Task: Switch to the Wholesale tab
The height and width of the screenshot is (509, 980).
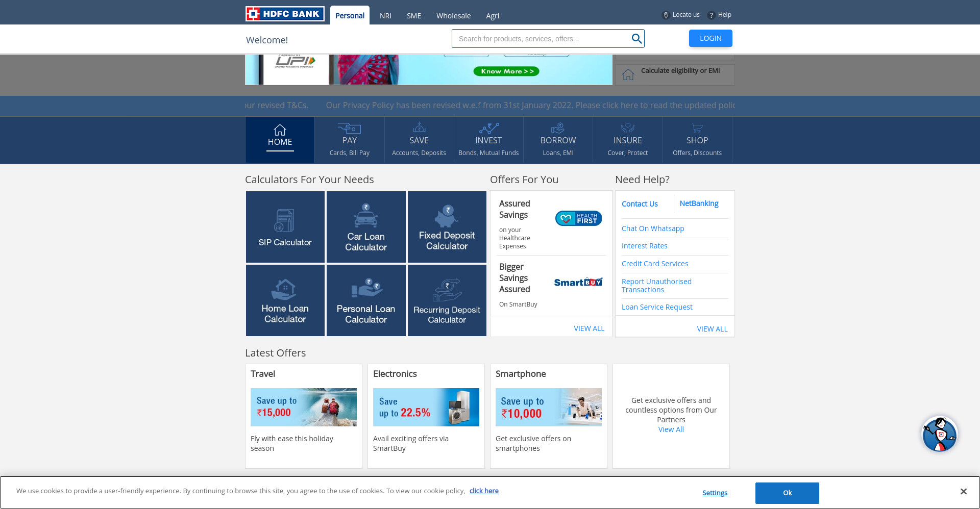Action: click(453, 16)
